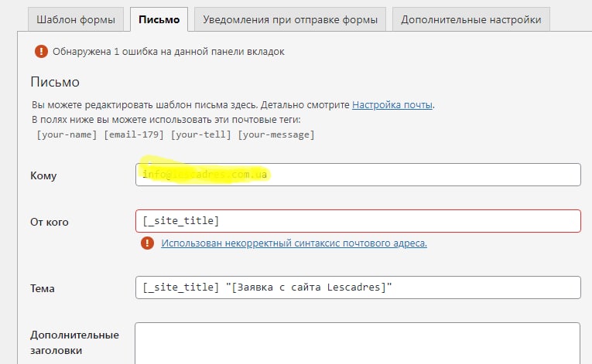Screen dimensions: 592x364
Task: Click the От кого field label
Action: 50,222
